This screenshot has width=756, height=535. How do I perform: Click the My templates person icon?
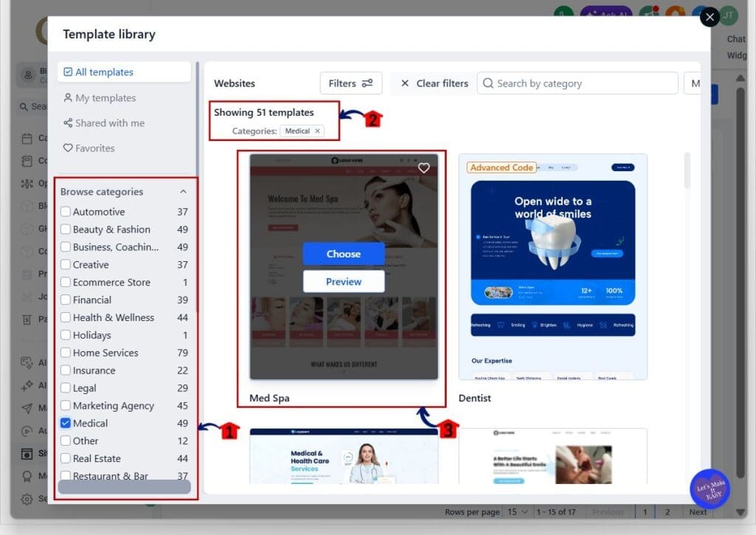click(x=68, y=98)
